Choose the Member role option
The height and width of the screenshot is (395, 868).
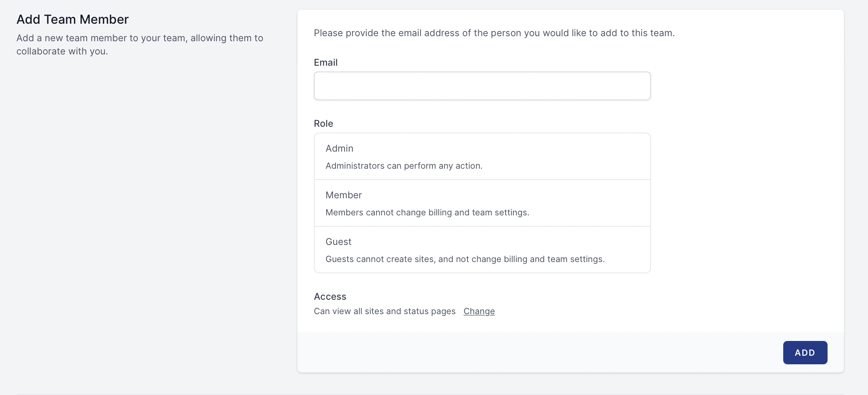tap(482, 203)
